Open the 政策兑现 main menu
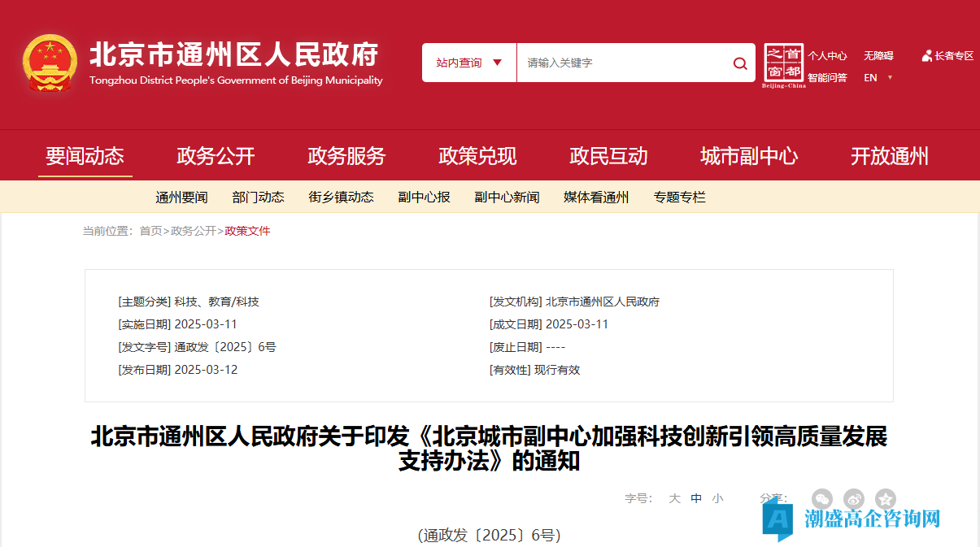Image resolution: width=980 pixels, height=547 pixels. point(477,156)
